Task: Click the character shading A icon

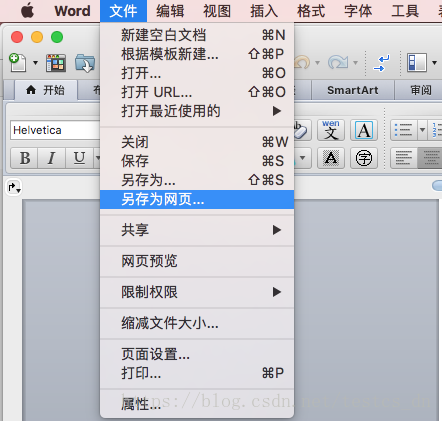Action: click(331, 158)
